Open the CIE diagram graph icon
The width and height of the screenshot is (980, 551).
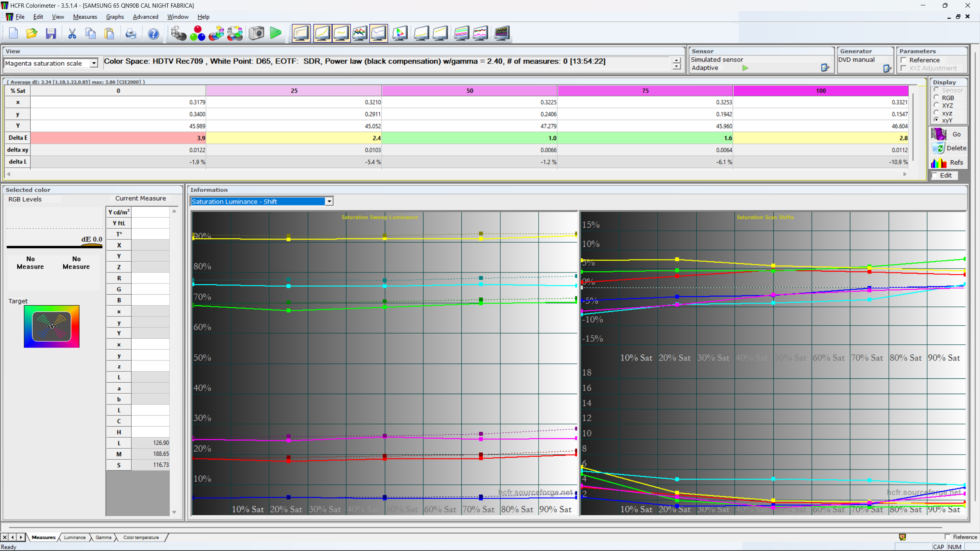(x=400, y=33)
